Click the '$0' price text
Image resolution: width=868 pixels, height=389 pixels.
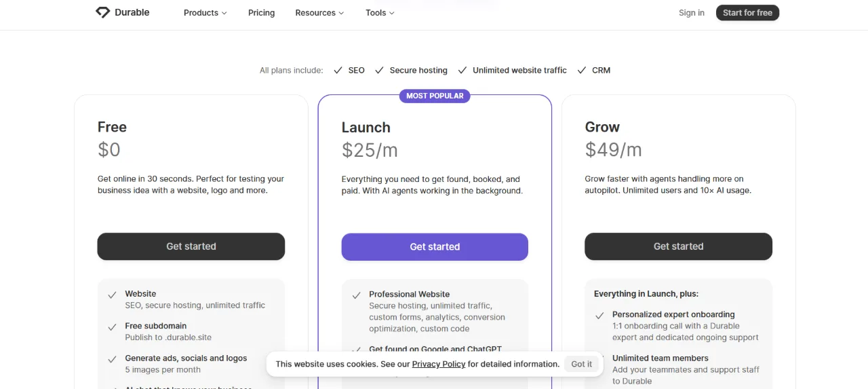point(109,149)
